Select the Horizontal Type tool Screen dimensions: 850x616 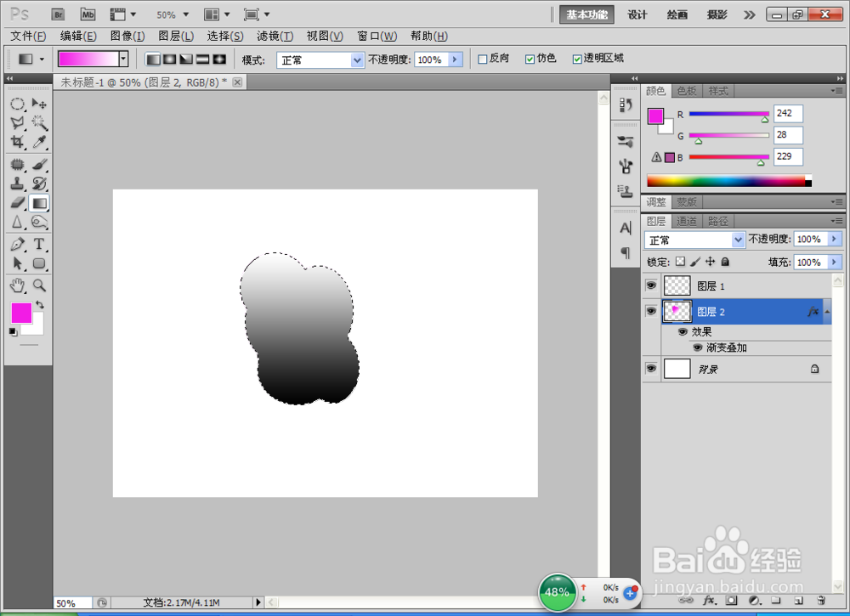pos(39,244)
